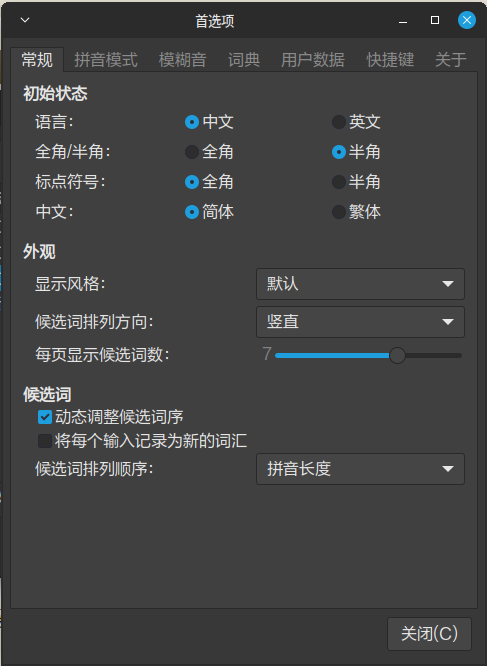The height and width of the screenshot is (666, 487).
Task: Choose 全角 for 全角/半角 setting
Action: 192,152
